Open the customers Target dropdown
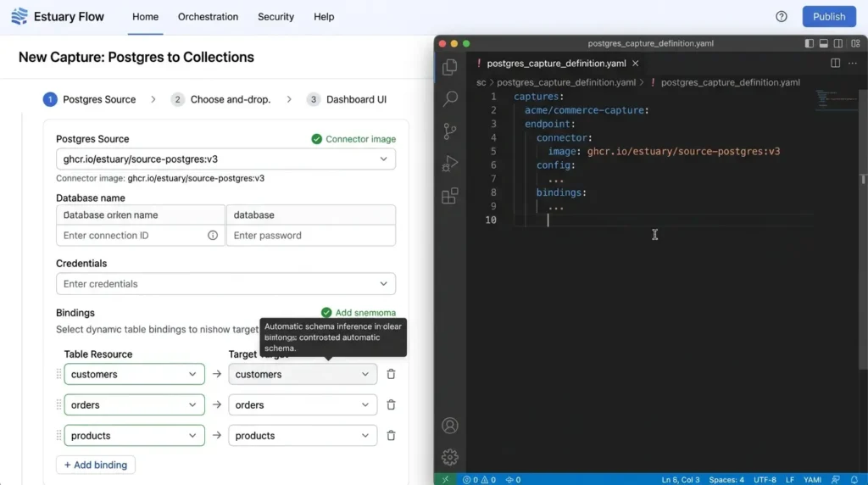 303,374
